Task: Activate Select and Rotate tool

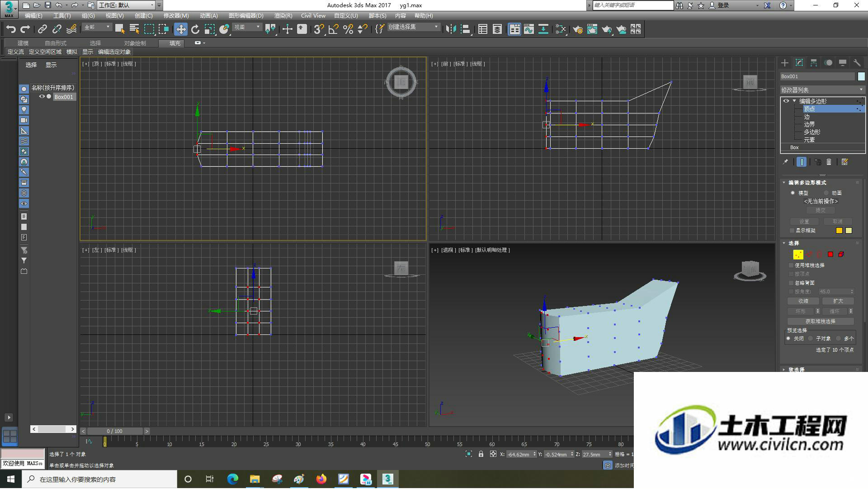Action: pyautogui.click(x=195, y=29)
